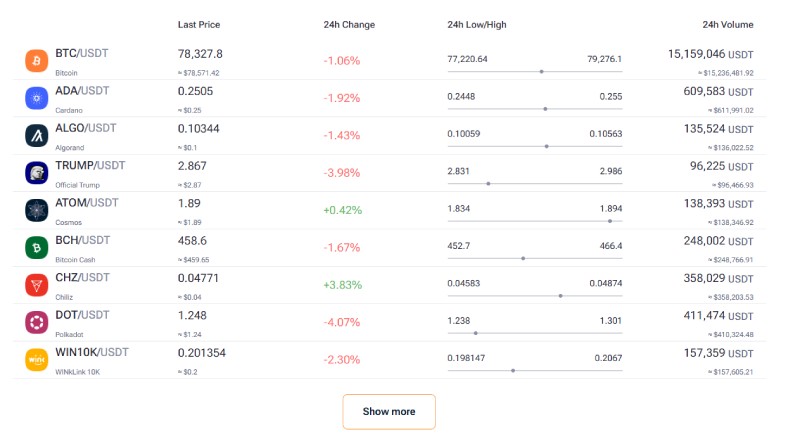Click the Cosmos ATOM coin icon

point(36,210)
